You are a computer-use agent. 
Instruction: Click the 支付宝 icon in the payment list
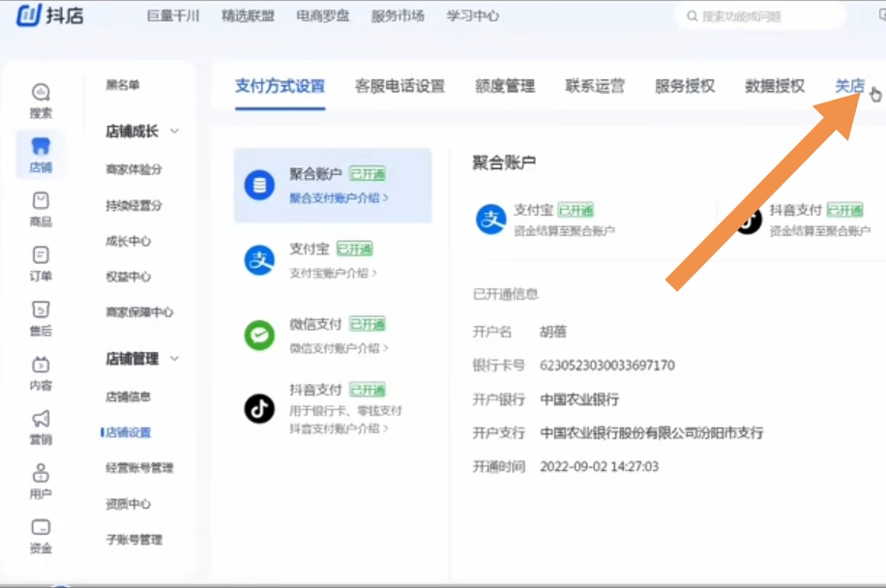coord(259,260)
